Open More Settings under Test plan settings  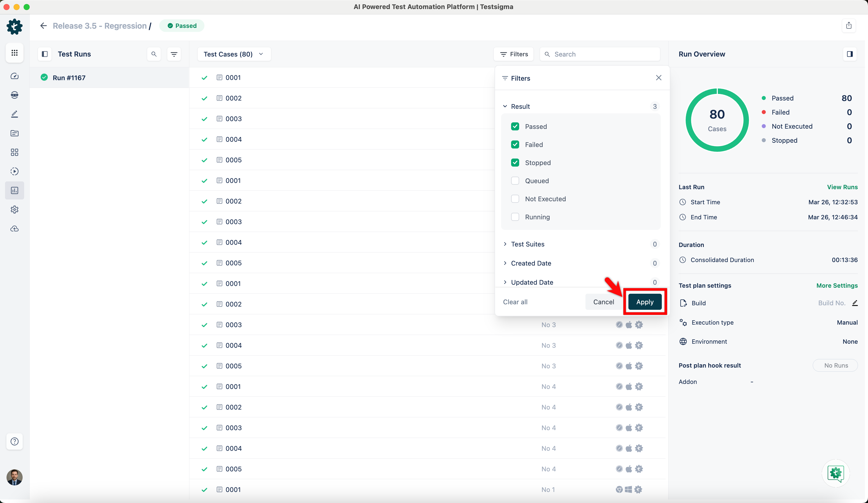coord(837,285)
